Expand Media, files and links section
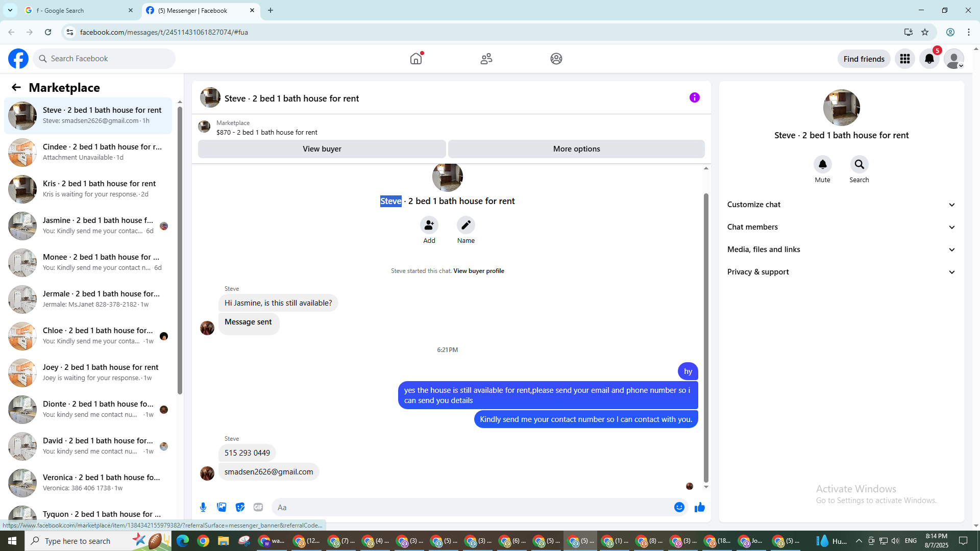 (842, 249)
